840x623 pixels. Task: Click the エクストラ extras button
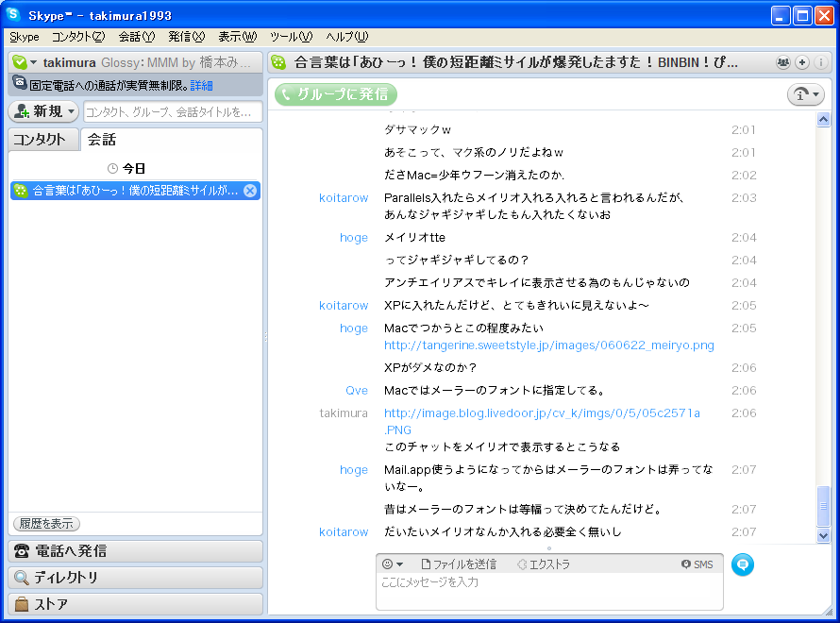(544, 564)
